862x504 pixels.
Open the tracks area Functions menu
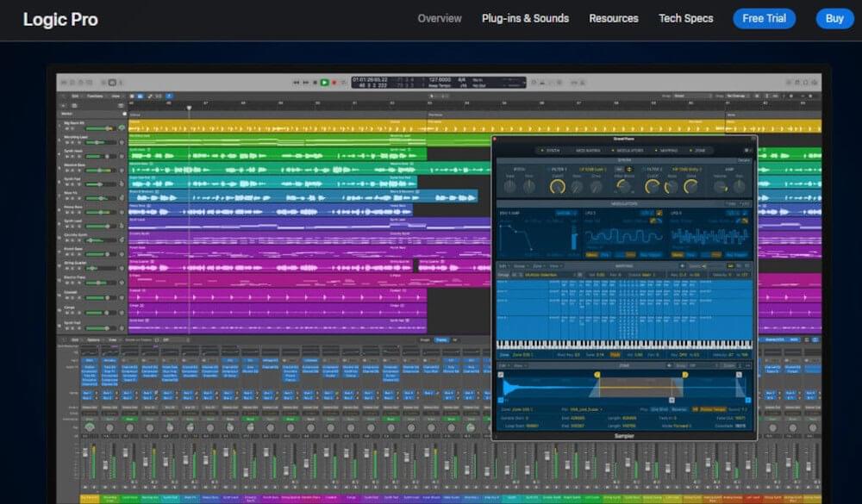click(x=95, y=96)
